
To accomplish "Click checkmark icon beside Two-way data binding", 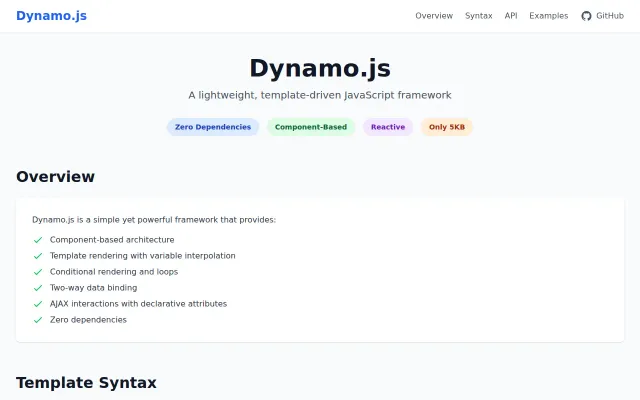I will 38,288.
